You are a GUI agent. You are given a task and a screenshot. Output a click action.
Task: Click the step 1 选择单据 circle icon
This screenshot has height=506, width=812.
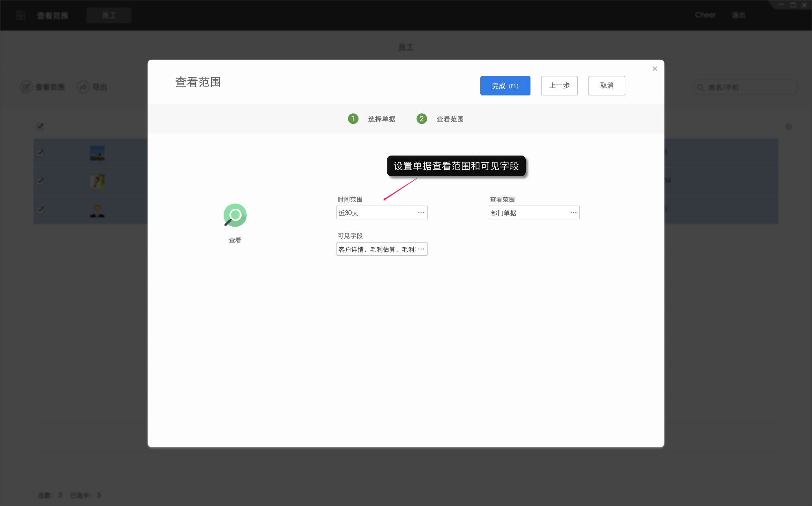tap(353, 119)
